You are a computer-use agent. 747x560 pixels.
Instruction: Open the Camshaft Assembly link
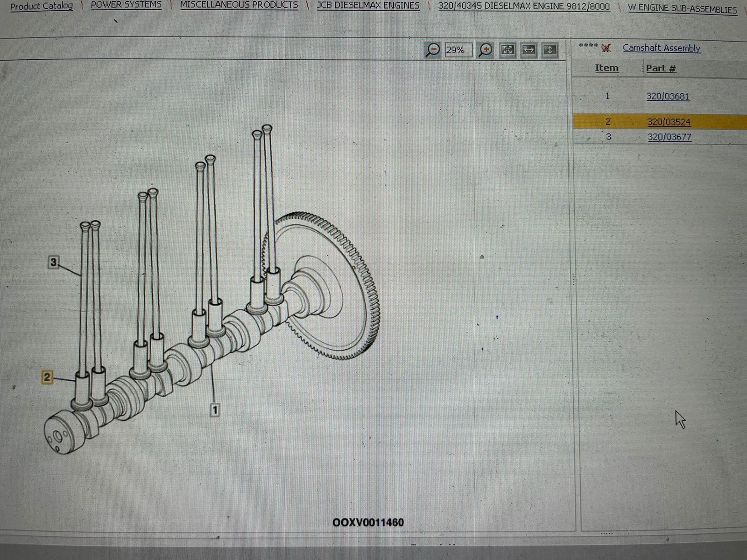(661, 48)
